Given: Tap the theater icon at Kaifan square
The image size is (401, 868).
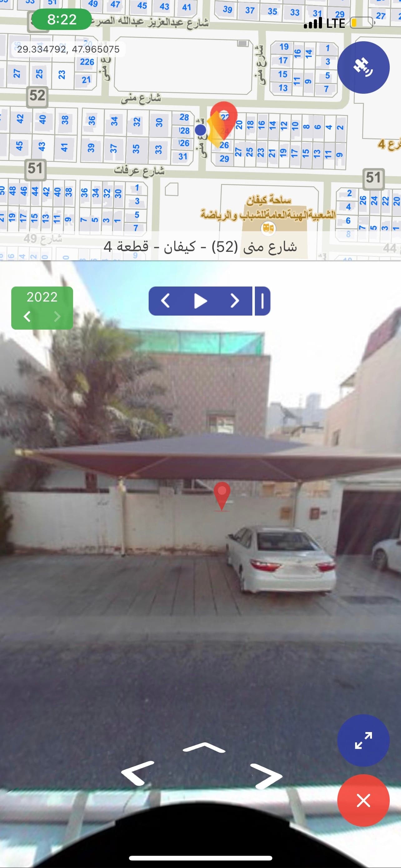Looking at the screenshot, I should click(268, 228).
